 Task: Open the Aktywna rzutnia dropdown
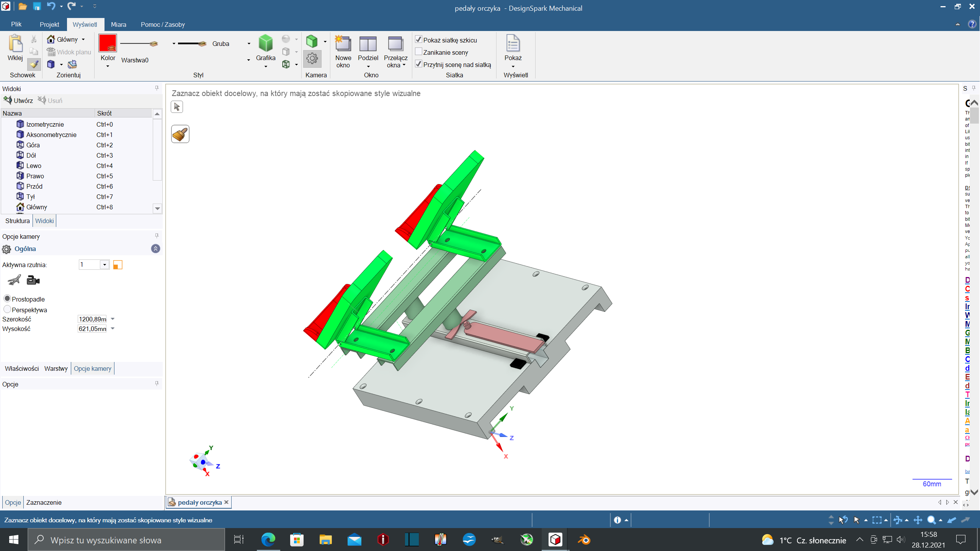[x=105, y=265]
